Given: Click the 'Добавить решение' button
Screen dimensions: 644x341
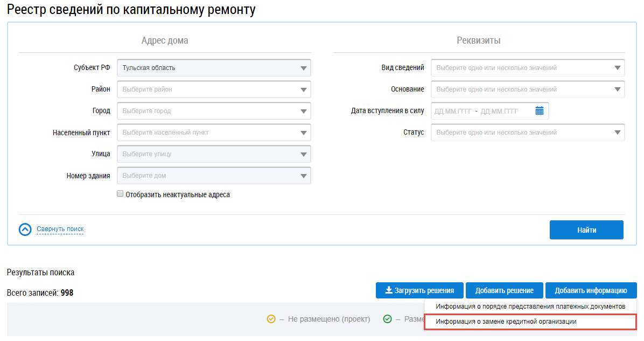Looking at the screenshot, I should tap(504, 290).
